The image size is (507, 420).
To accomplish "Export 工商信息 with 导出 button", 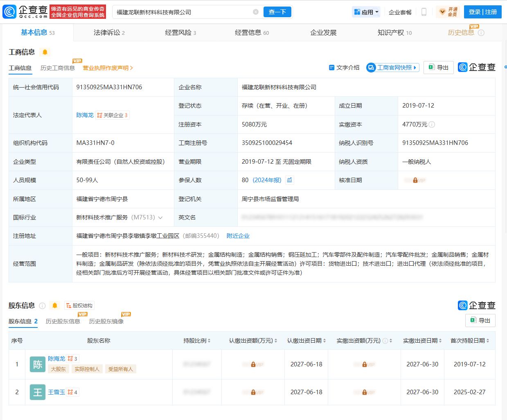I will [439, 68].
